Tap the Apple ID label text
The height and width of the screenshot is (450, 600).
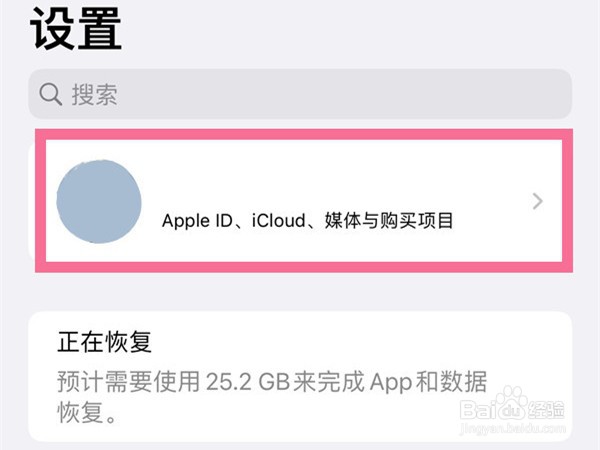197,221
